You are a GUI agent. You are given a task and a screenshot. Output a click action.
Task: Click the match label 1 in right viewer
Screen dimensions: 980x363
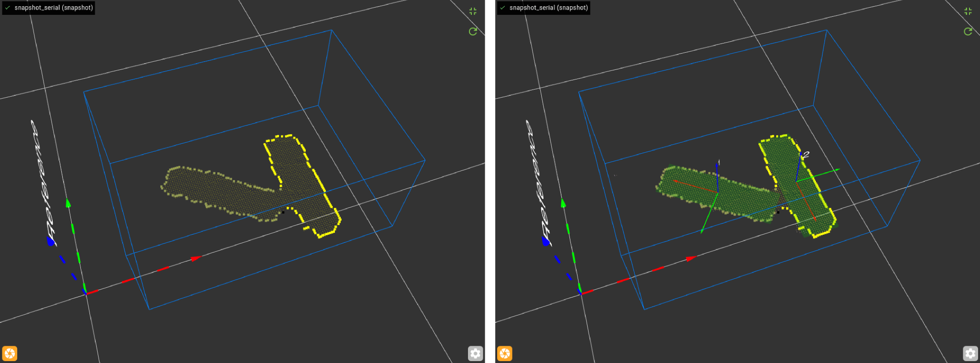coord(719,162)
